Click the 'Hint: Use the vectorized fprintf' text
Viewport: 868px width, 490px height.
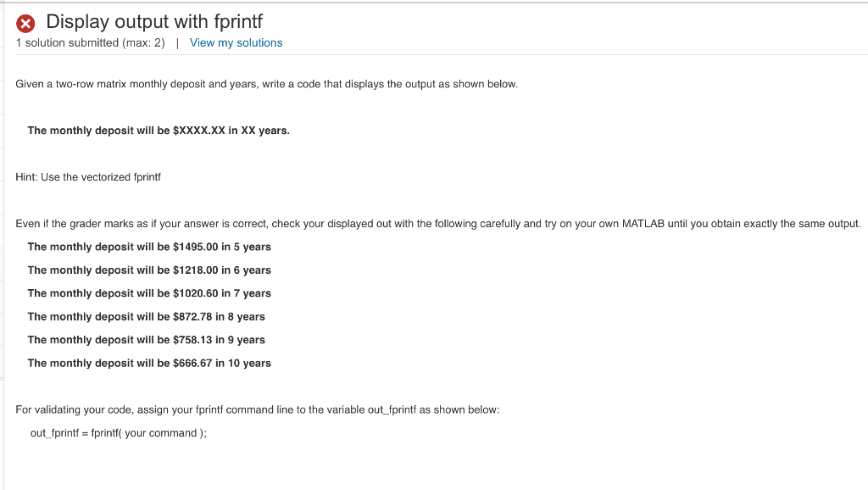point(87,177)
